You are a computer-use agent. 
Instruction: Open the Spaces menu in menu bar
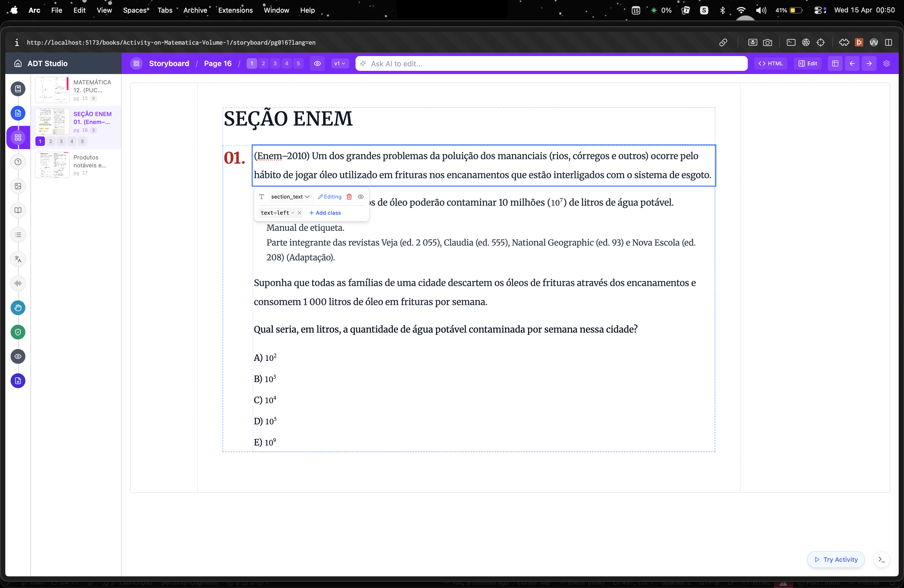point(135,10)
